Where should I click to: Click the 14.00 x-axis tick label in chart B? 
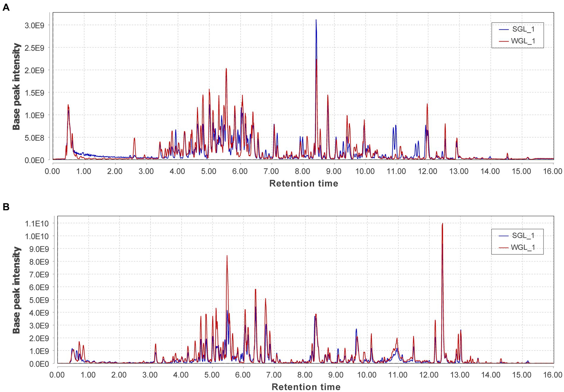point(491,375)
